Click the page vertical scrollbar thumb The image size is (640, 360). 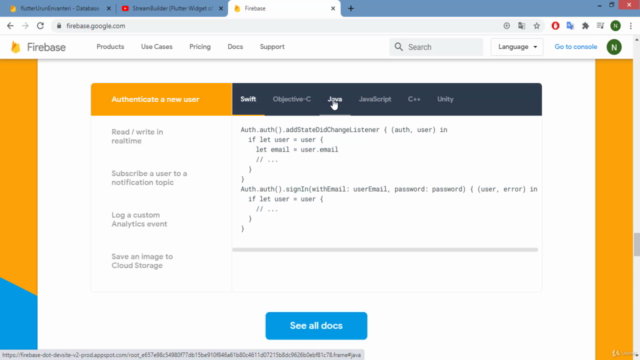click(636, 244)
